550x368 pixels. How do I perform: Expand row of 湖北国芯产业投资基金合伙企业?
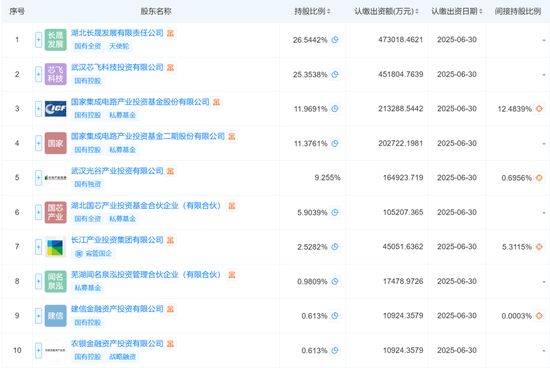(x=39, y=212)
